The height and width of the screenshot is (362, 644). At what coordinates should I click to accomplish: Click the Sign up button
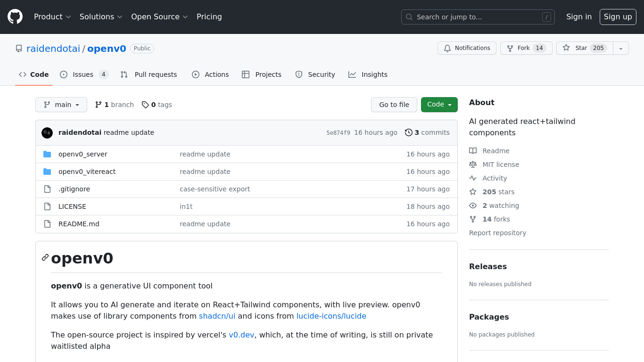[x=618, y=17]
